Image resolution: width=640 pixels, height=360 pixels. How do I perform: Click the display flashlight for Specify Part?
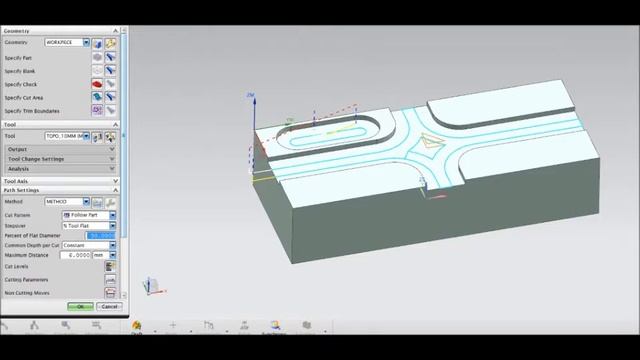[110, 57]
